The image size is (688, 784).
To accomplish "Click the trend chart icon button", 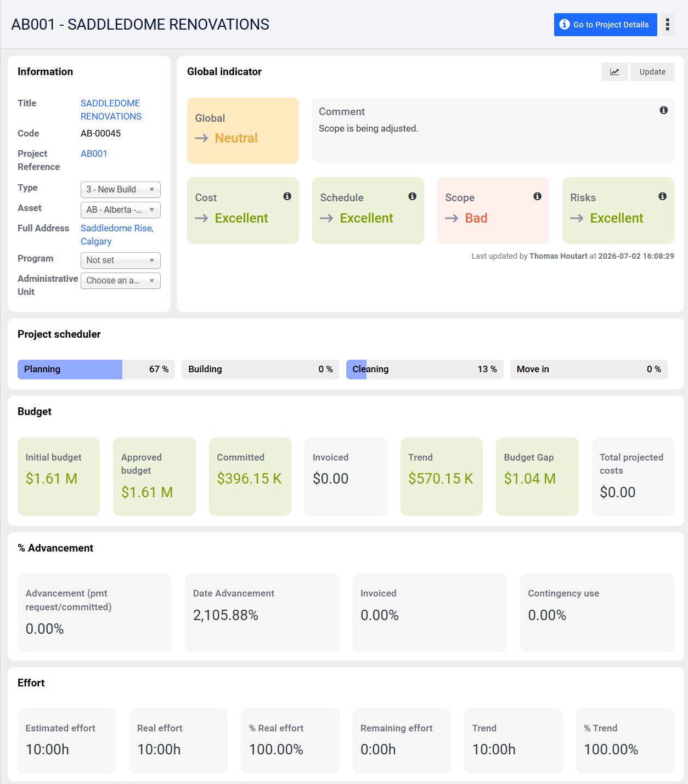I will pyautogui.click(x=614, y=72).
